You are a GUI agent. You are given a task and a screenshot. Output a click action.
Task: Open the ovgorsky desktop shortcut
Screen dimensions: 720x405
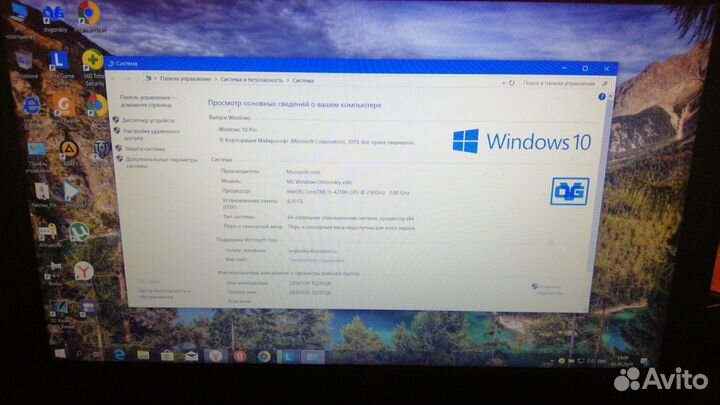click(x=54, y=18)
